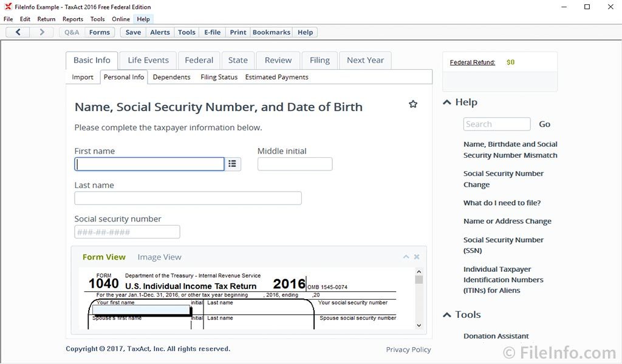Switch to Image View
This screenshot has height=364, width=622.
(x=160, y=257)
